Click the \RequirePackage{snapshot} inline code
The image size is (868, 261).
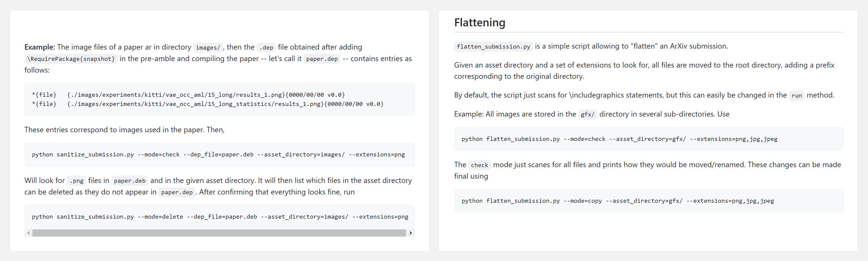tap(71, 59)
